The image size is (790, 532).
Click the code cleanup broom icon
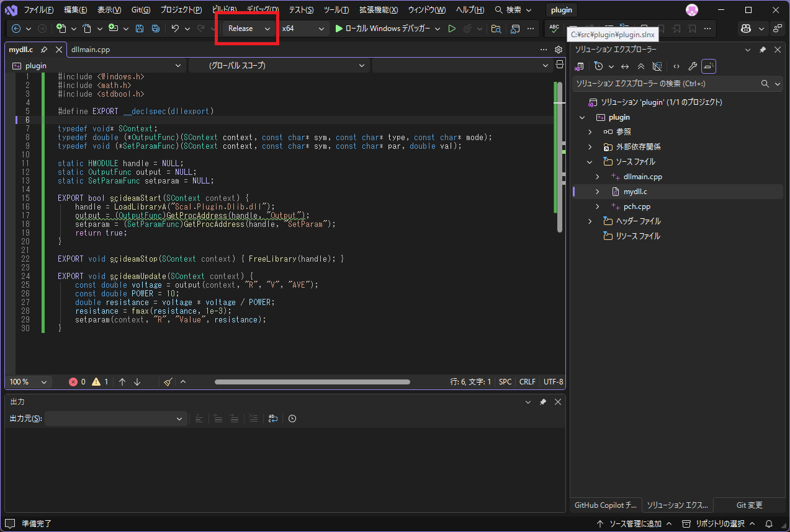pos(168,382)
